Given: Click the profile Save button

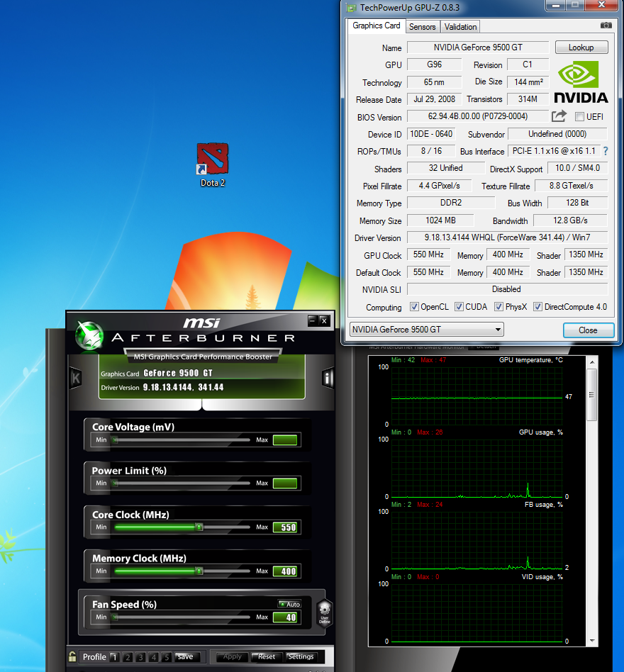Looking at the screenshot, I should coord(186,656).
